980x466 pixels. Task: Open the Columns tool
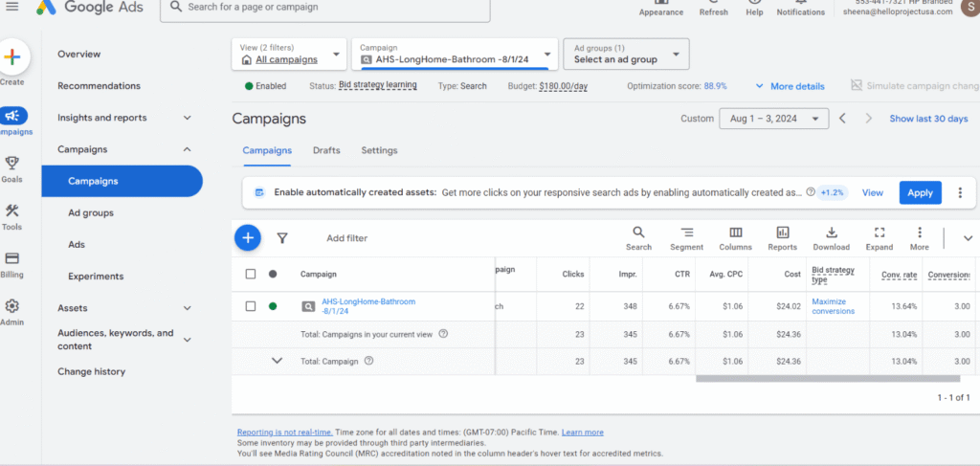pos(736,238)
